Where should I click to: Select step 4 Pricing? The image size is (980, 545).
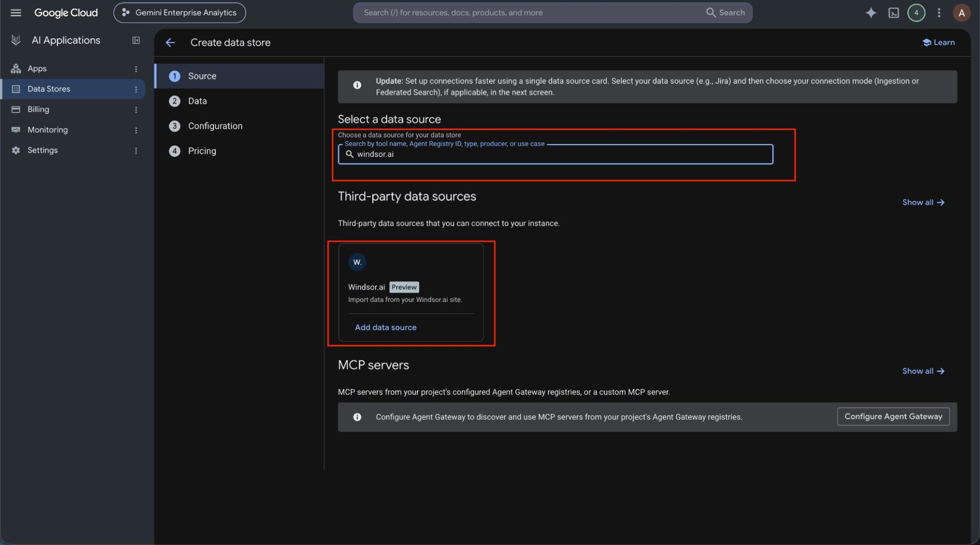click(240, 151)
